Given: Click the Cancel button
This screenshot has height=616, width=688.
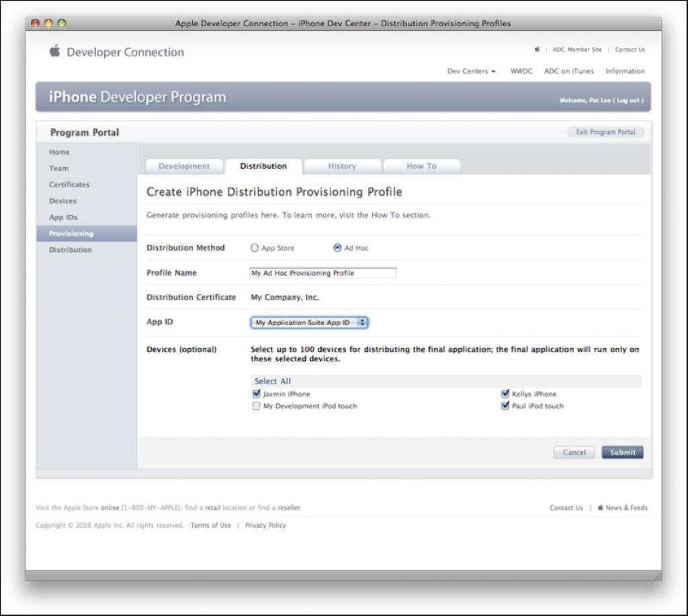Looking at the screenshot, I should tap(574, 452).
